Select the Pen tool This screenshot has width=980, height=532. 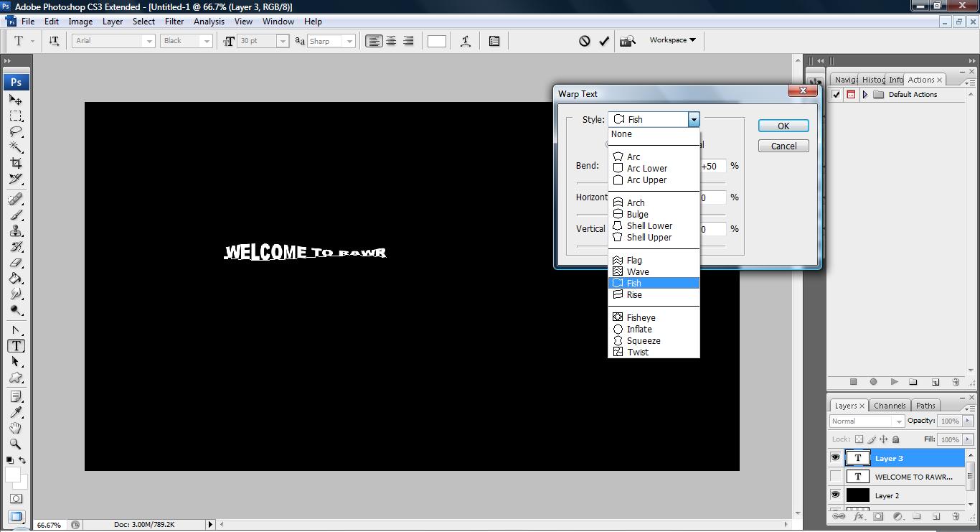coord(16,330)
